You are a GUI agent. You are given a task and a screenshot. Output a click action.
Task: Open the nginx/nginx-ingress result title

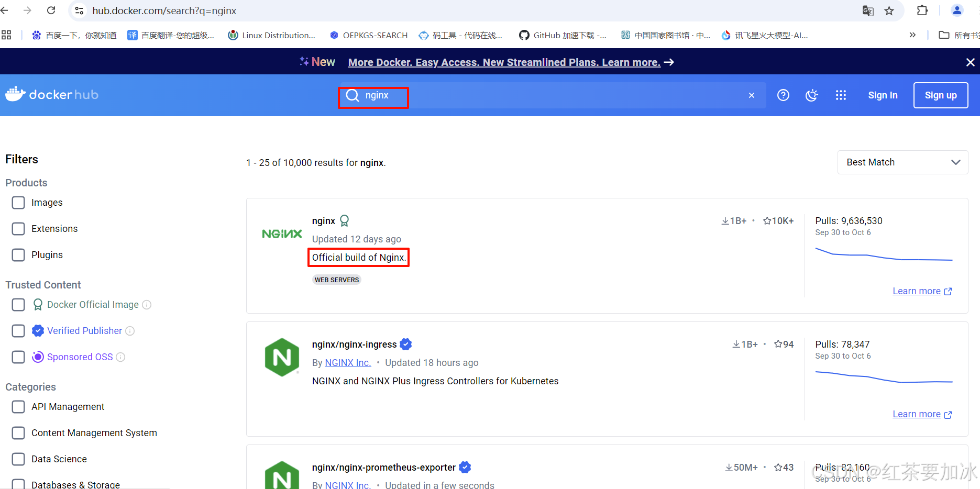354,344
